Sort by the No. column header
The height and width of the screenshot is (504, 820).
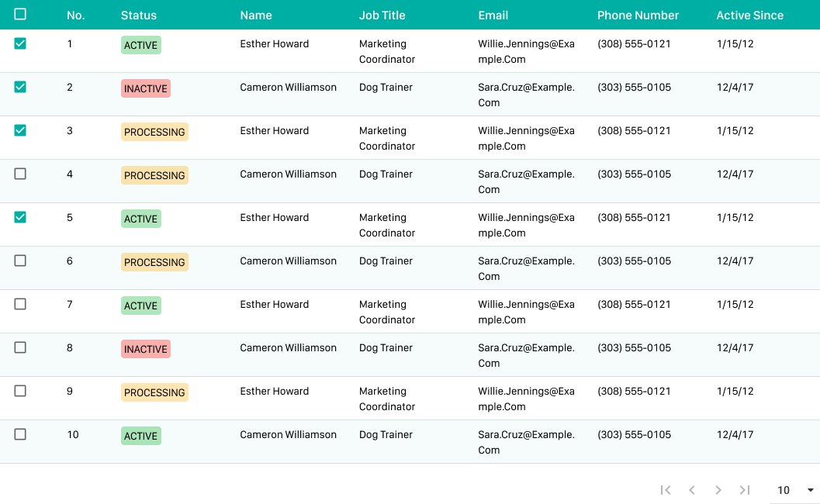(x=76, y=16)
